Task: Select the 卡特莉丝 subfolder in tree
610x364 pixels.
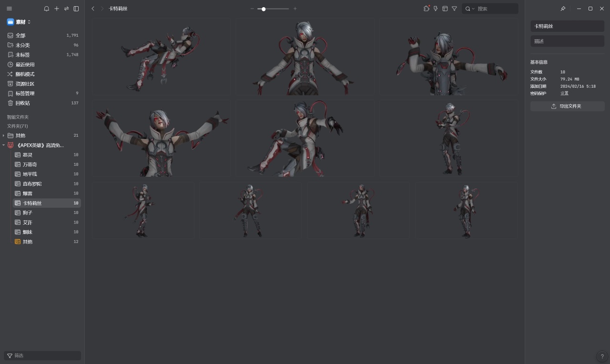Action: click(46, 203)
